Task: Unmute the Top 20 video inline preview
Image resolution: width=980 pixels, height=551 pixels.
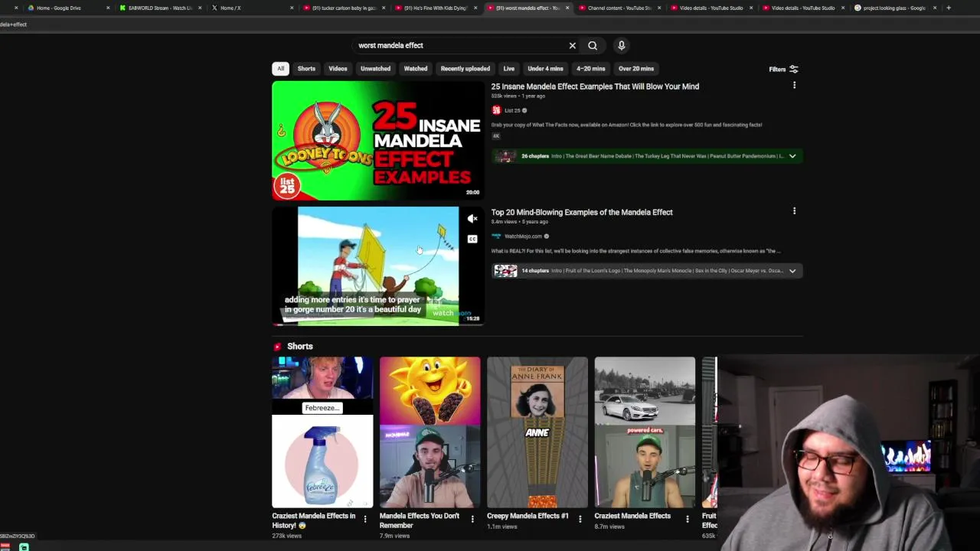Action: [472, 219]
